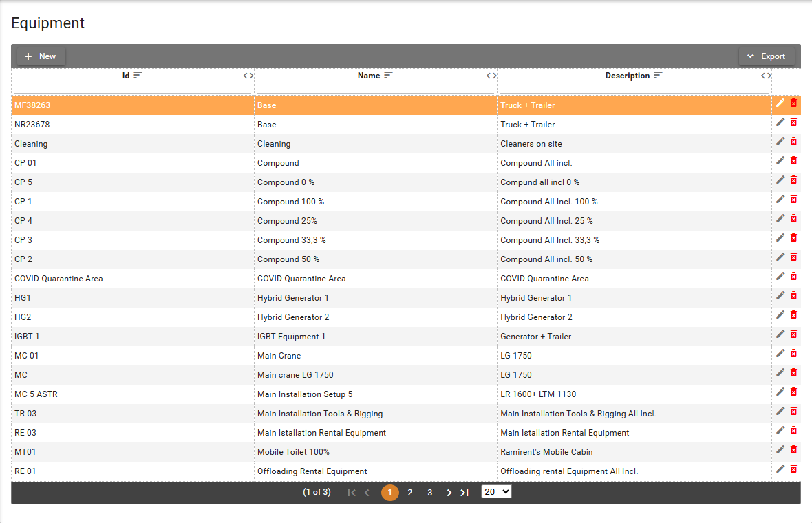Edit the NR23678 row
This screenshot has width=812, height=523.
pyautogui.click(x=780, y=122)
